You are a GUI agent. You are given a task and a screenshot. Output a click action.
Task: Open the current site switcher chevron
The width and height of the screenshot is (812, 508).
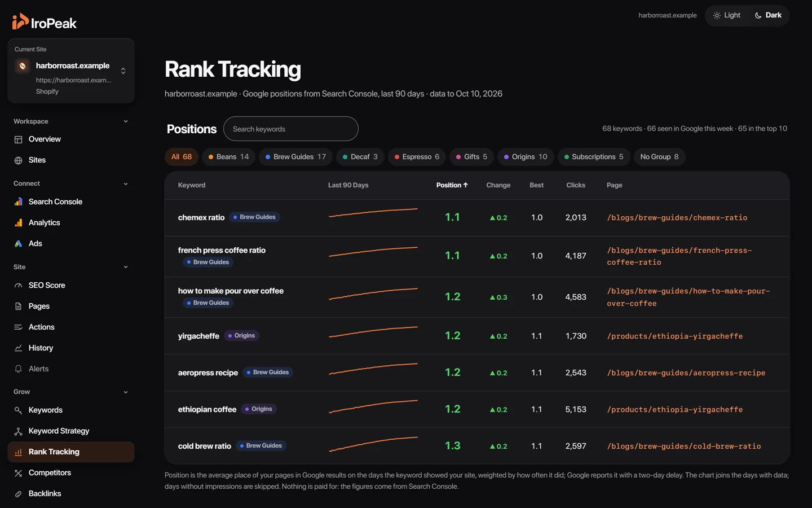point(123,71)
